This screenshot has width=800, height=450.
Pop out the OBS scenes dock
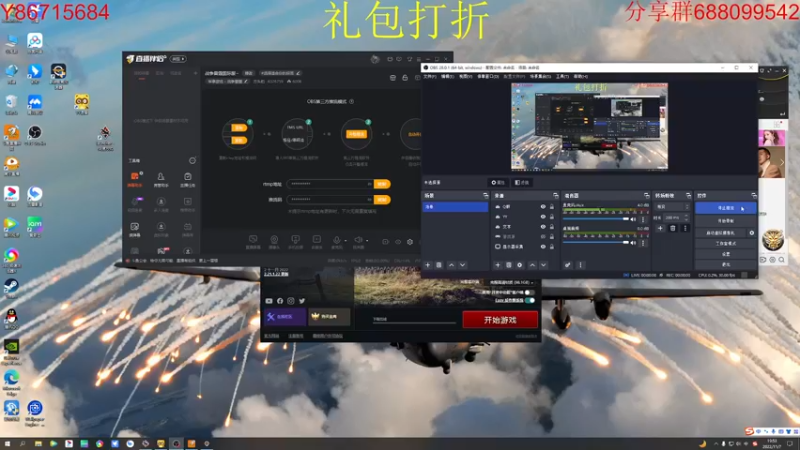(485, 196)
